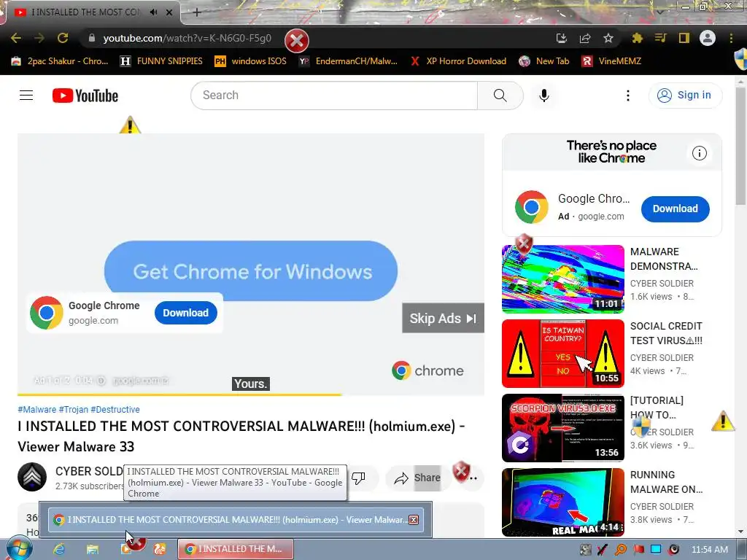
Task: Click the share page icon in address bar
Action: click(585, 38)
